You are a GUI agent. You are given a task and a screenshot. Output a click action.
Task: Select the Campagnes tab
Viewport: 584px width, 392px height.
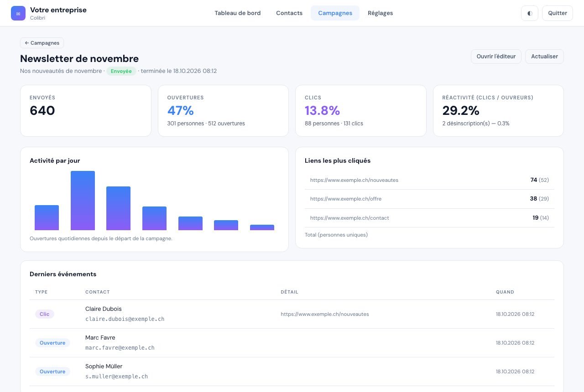(335, 13)
